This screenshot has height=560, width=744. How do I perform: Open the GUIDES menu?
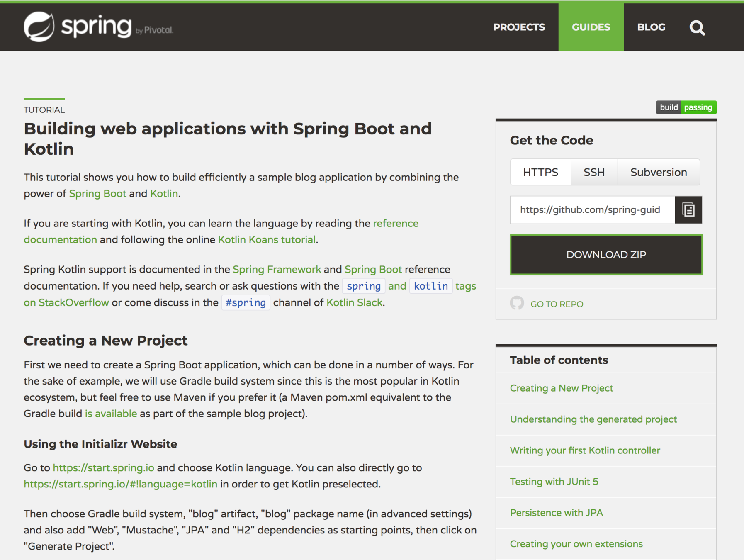[x=591, y=27]
